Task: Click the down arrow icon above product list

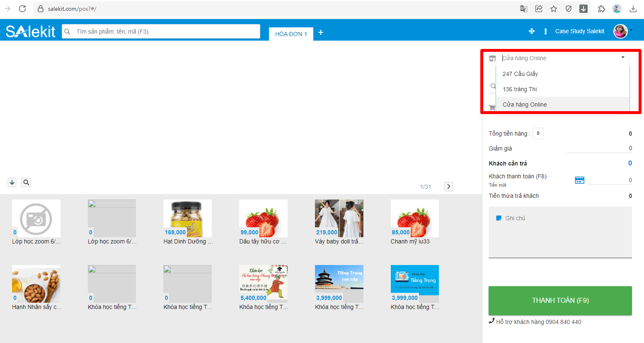Action: (12, 182)
